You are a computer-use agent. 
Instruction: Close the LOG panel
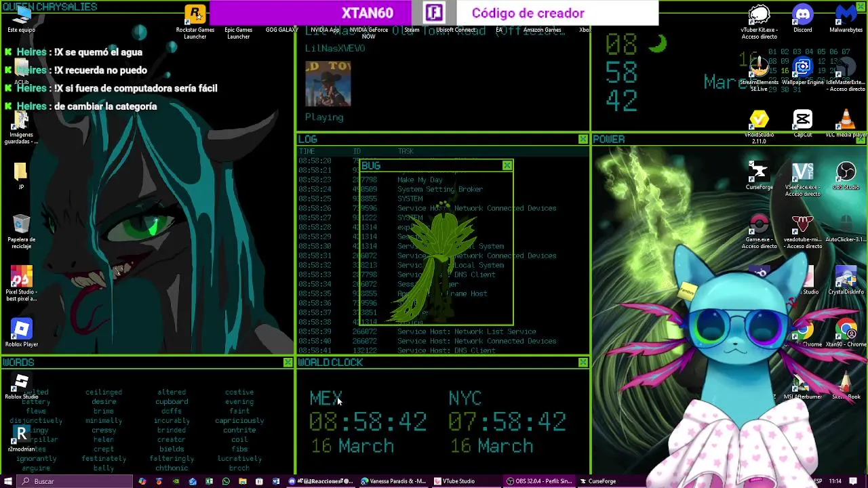(x=583, y=139)
